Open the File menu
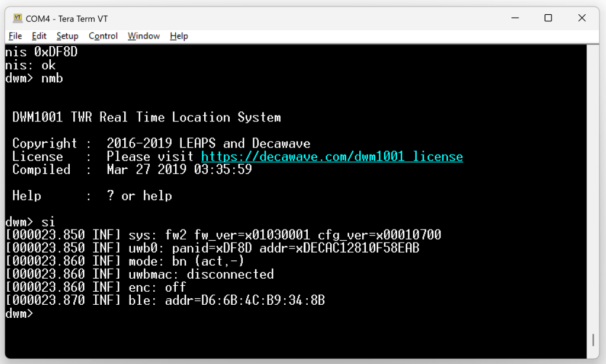Image resolution: width=606 pixels, height=364 pixels. coord(15,36)
